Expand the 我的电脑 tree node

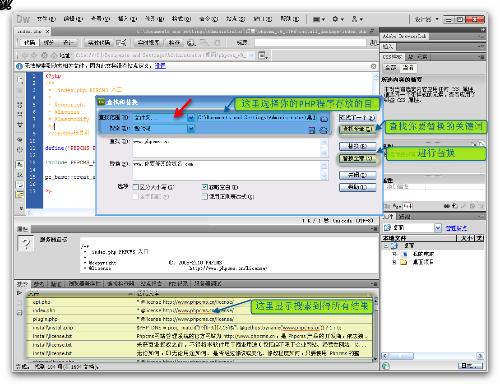tap(394, 254)
